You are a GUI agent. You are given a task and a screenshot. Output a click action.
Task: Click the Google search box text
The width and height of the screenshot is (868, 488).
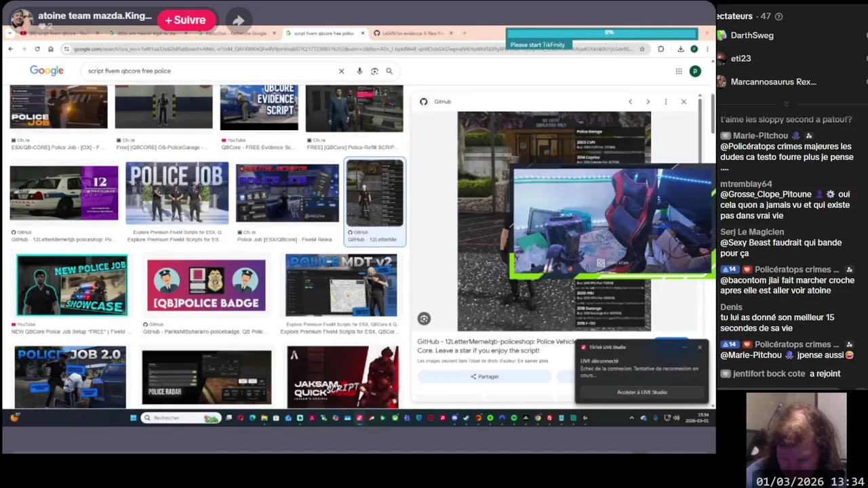pyautogui.click(x=129, y=70)
